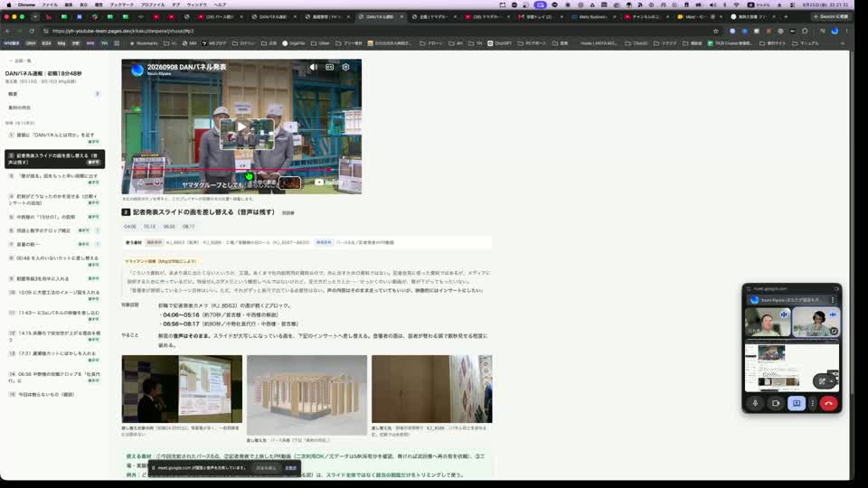Jump to the 04:06 timestamp chip
The width and height of the screenshot is (868, 488).
click(x=130, y=226)
